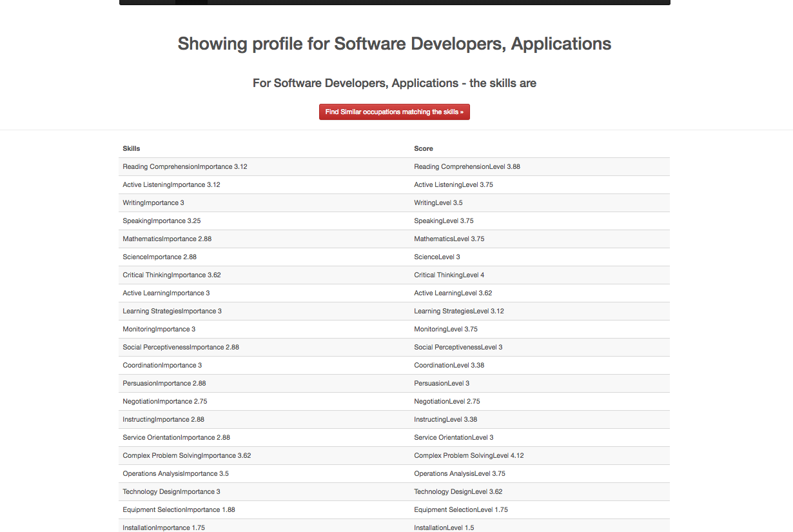Click the WritingLevel 3.5 cell

540,202
